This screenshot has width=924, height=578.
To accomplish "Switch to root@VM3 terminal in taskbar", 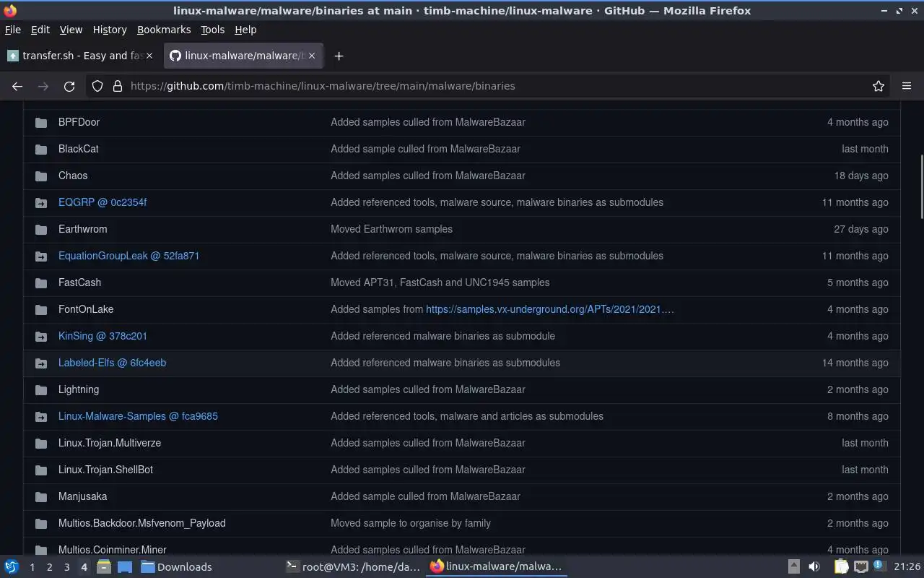I will click(x=353, y=567).
